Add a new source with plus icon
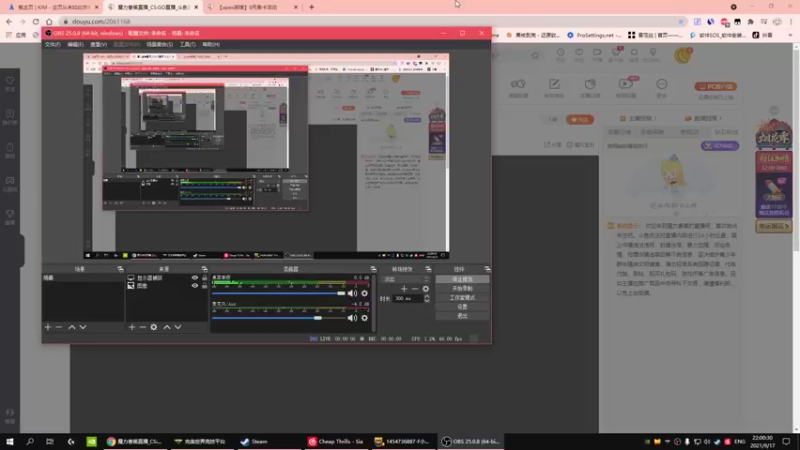The image size is (800, 450). pyautogui.click(x=132, y=327)
